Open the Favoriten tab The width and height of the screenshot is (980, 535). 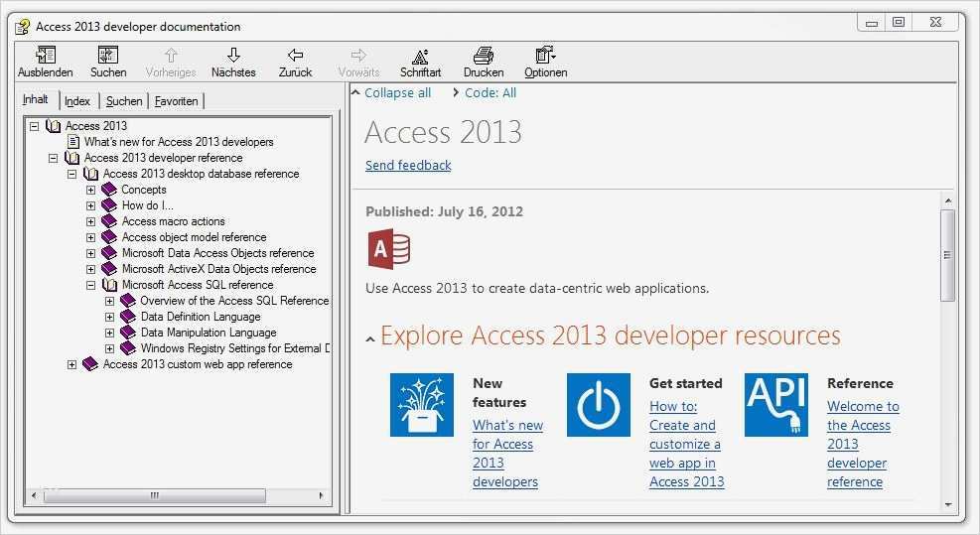point(177,101)
